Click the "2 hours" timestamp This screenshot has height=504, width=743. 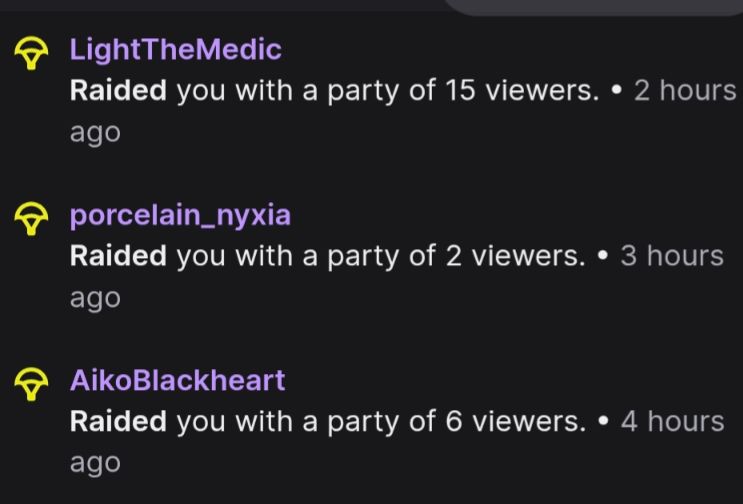(x=685, y=90)
